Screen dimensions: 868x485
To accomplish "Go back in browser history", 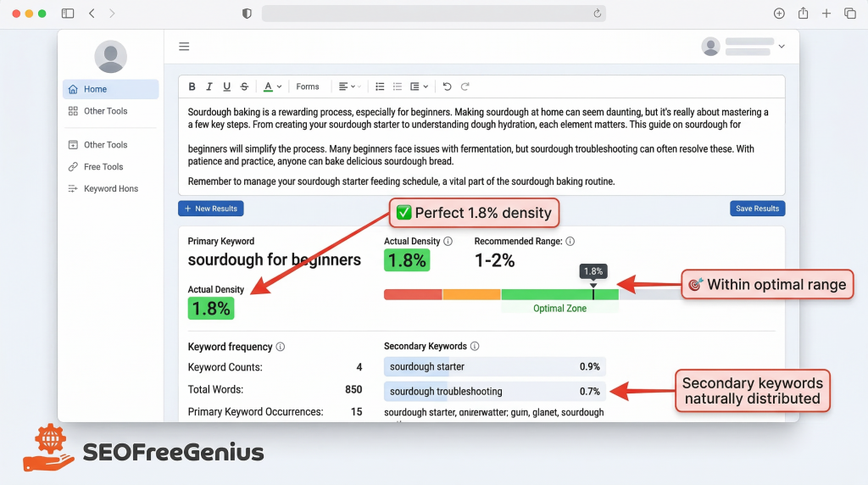I will coord(92,14).
